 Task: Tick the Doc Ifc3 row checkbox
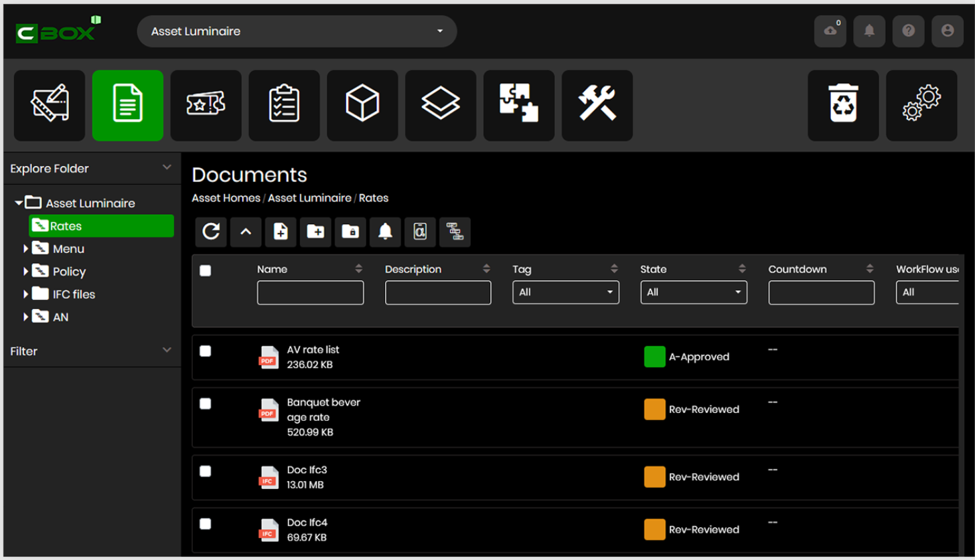206,471
